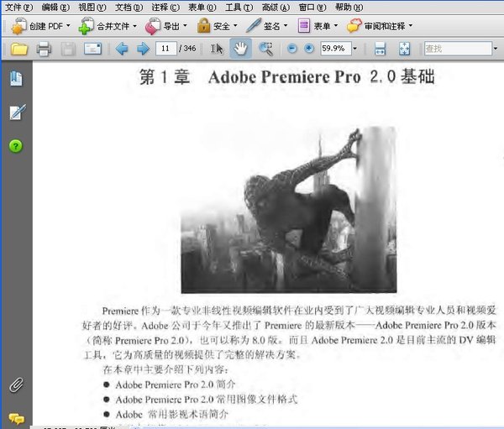Open the 帮助 menu
Image resolution: width=504 pixels, height=429 pixels.
pos(349,7)
